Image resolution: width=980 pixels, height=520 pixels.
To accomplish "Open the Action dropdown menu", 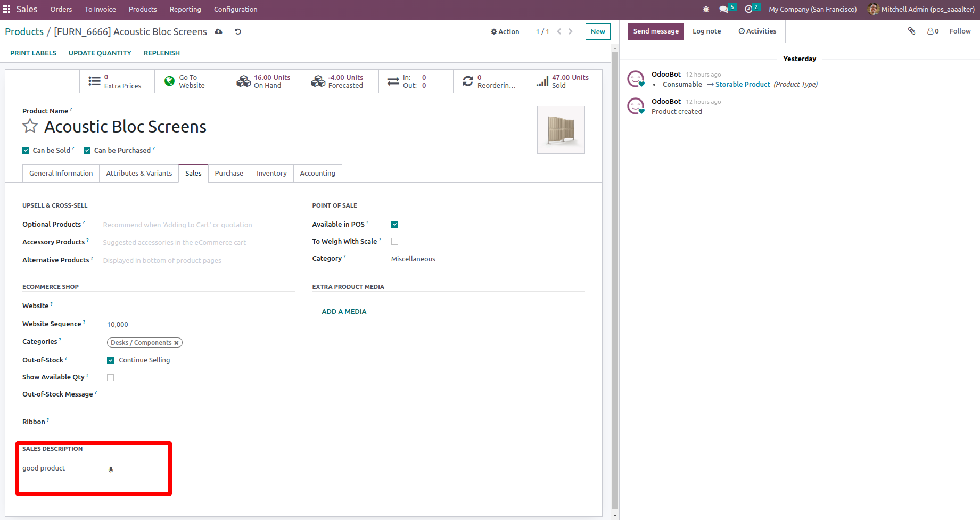I will tap(505, 31).
